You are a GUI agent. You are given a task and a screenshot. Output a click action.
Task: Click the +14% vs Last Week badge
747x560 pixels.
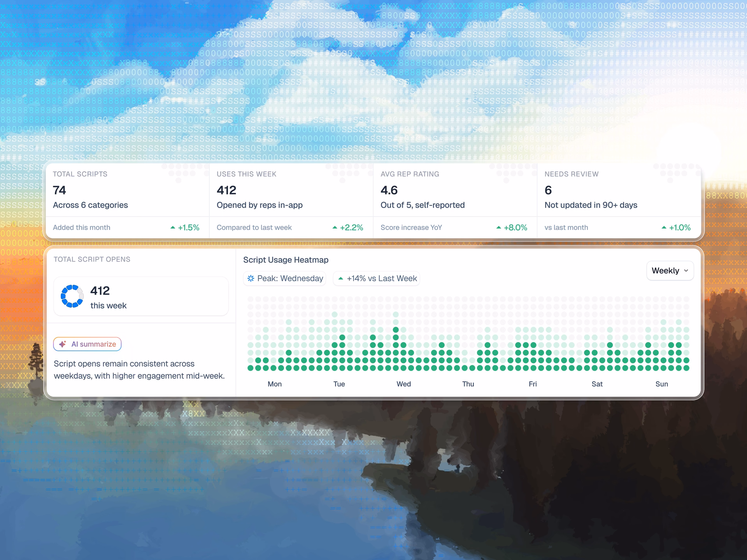click(377, 278)
